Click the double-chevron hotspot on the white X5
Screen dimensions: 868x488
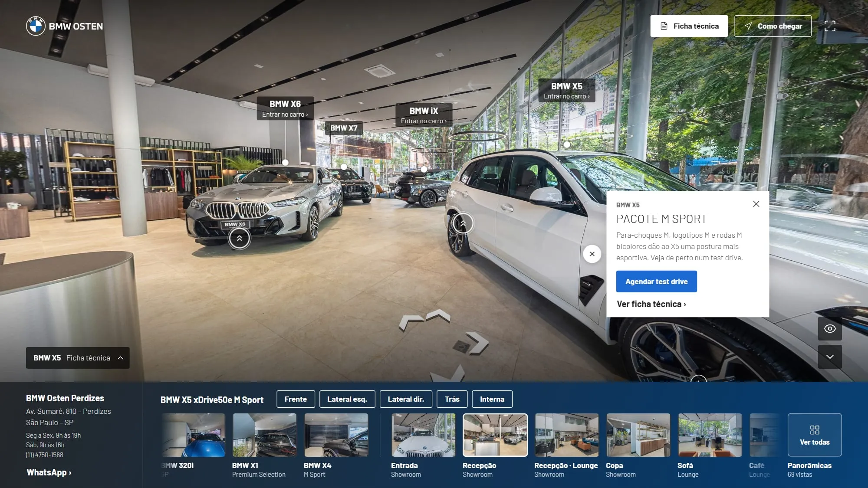(x=463, y=223)
